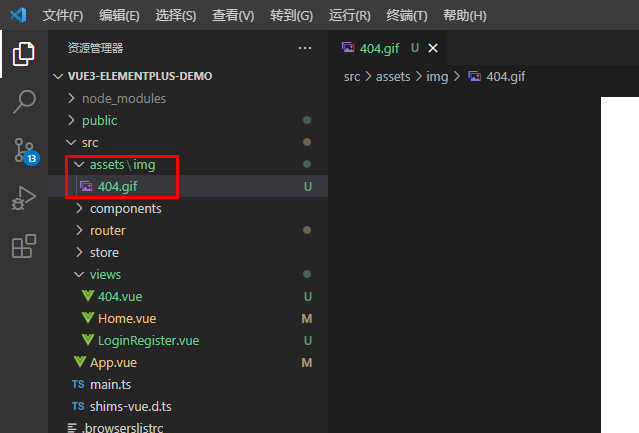
Task: Click the 资源管理器 panel title
Action: pos(95,48)
